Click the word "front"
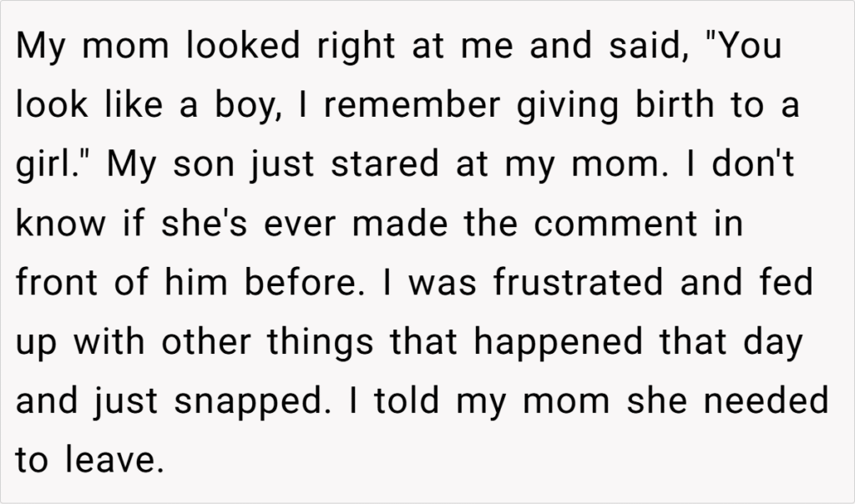Screen dimensions: 855x504 57,282
